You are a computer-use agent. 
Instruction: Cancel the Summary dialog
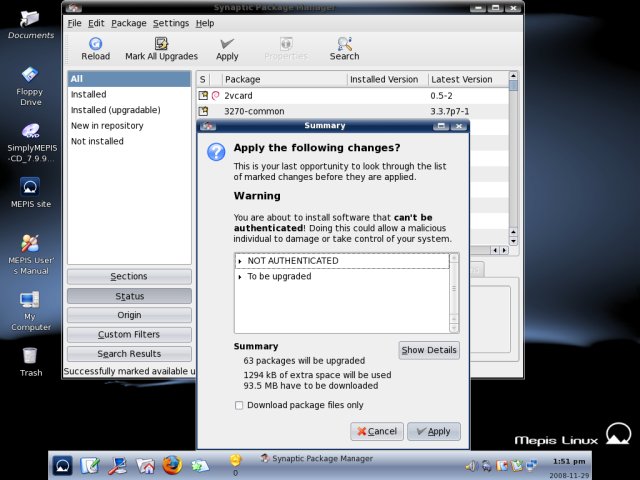click(x=376, y=431)
